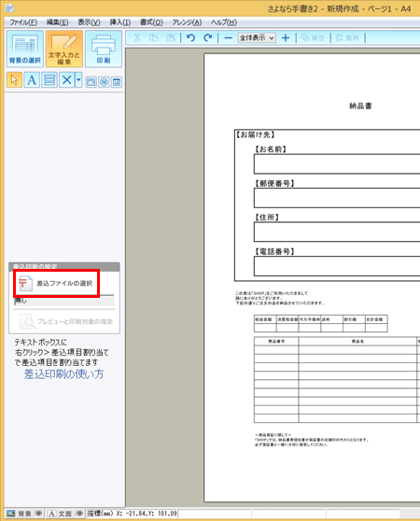Open the 挿入(I) menu

coord(120,22)
